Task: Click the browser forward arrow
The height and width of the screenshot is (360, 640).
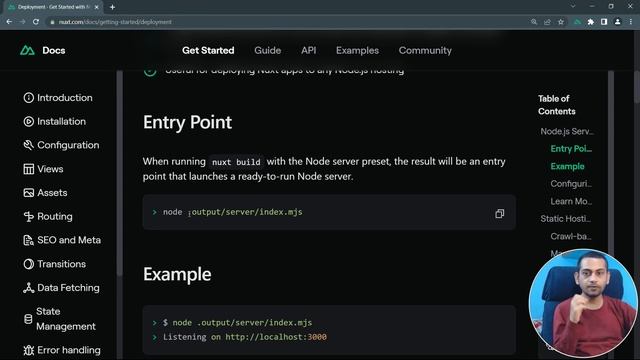Action: click(x=22, y=22)
